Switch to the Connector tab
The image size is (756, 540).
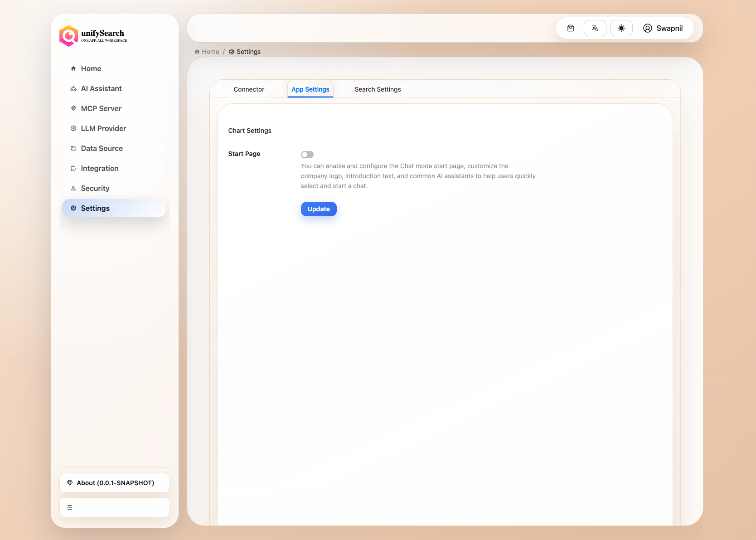point(249,89)
